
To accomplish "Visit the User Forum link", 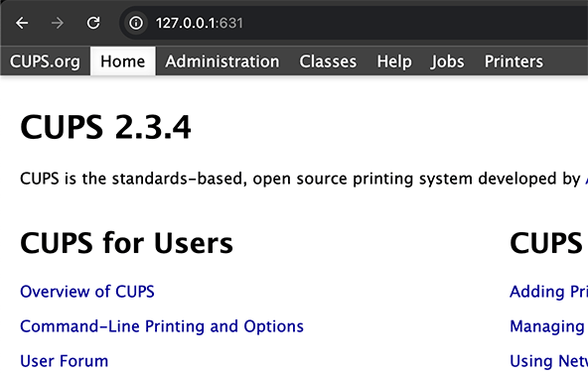I will 65,361.
